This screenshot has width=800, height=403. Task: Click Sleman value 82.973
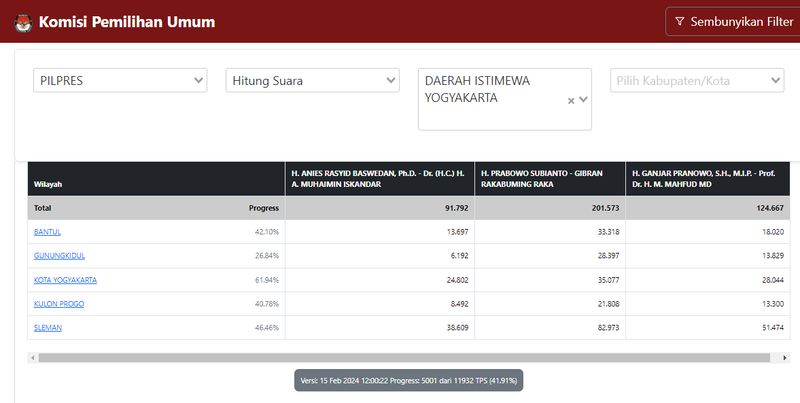click(609, 328)
